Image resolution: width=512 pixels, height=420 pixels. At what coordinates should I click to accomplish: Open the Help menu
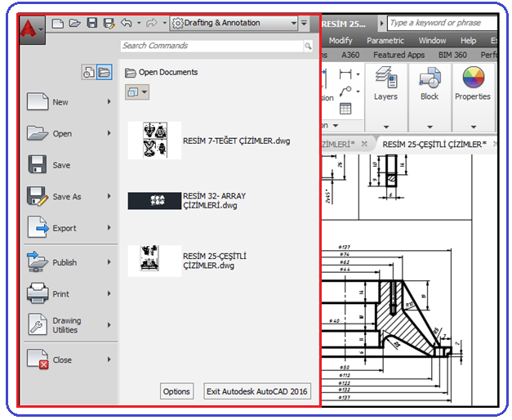(468, 41)
